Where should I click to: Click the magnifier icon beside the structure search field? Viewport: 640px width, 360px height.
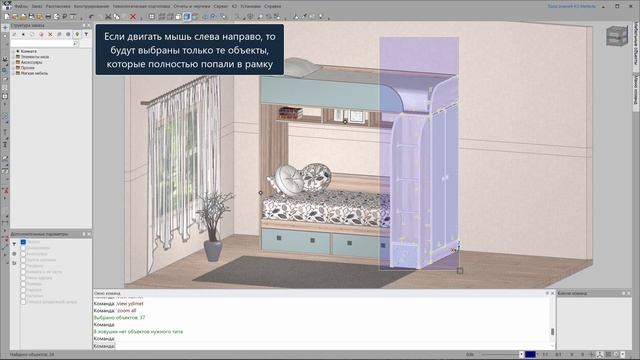[x=76, y=43]
